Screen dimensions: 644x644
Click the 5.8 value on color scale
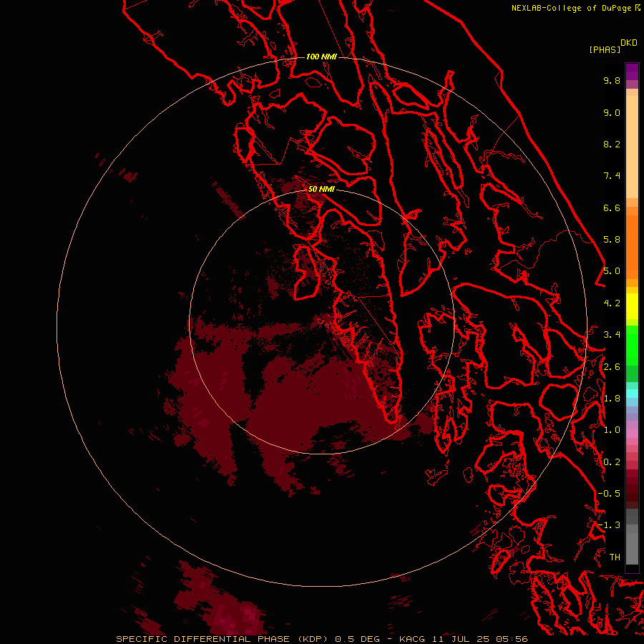(x=612, y=240)
